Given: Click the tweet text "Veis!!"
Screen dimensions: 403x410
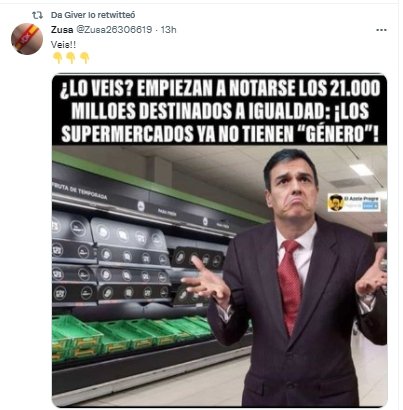Looking at the screenshot, I should [63, 45].
